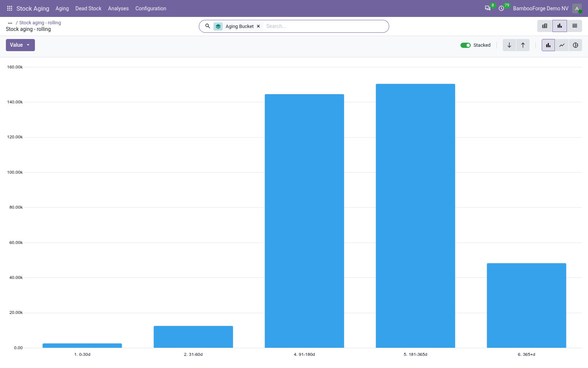Click the 91-180d bar

[304, 221]
